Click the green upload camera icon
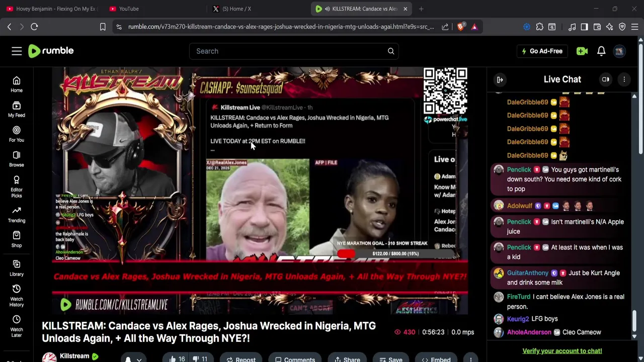The width and height of the screenshot is (644, 362). click(582, 51)
